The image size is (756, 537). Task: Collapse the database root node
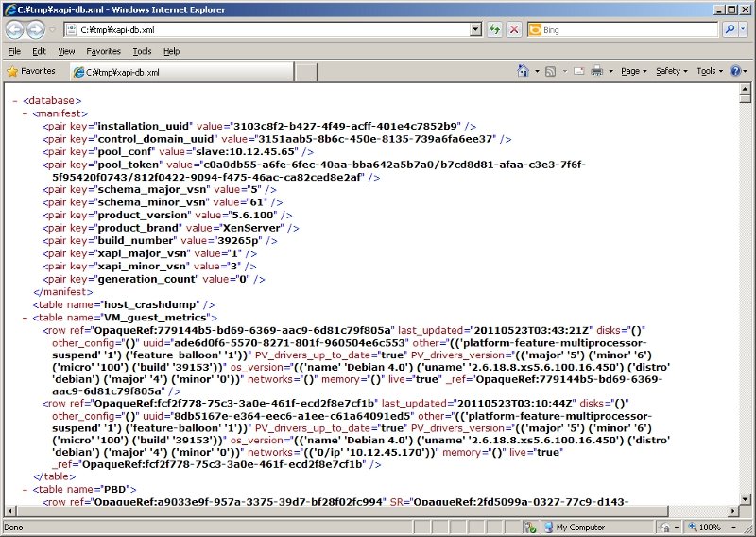[15, 101]
